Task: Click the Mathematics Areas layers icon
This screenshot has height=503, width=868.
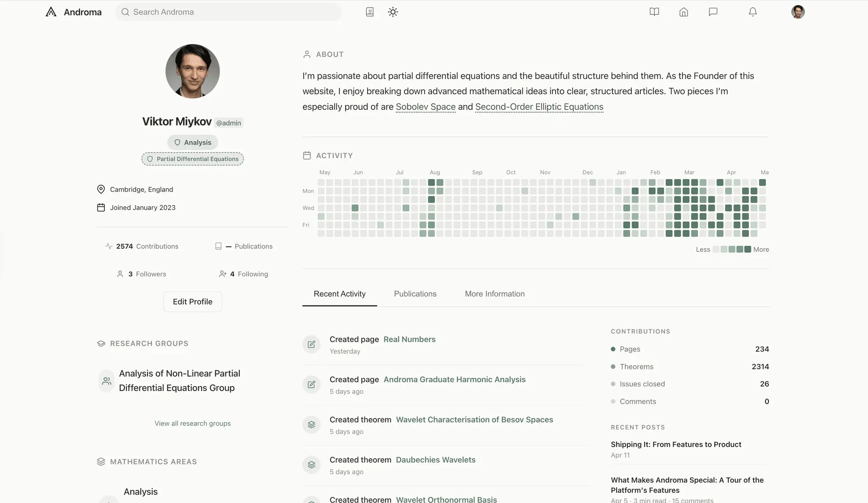Action: coord(101,462)
